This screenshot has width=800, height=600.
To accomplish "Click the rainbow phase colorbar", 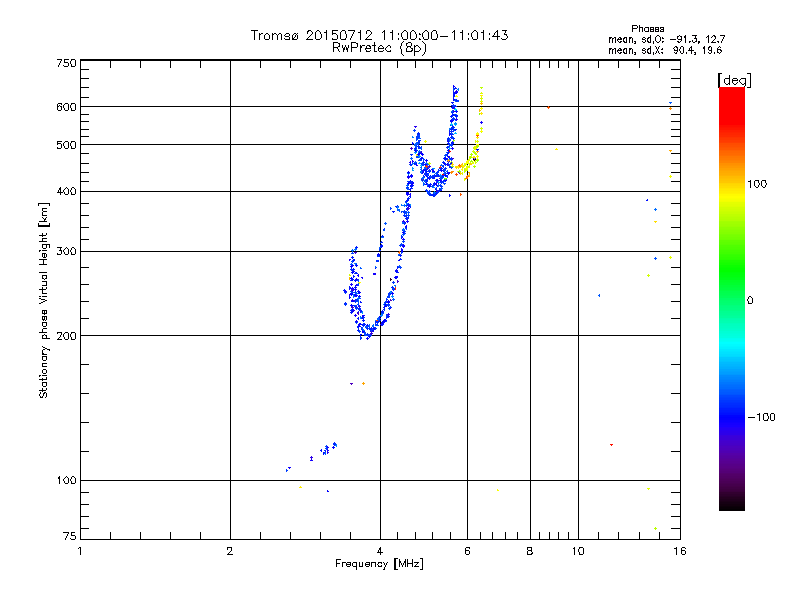I will 732,299.
